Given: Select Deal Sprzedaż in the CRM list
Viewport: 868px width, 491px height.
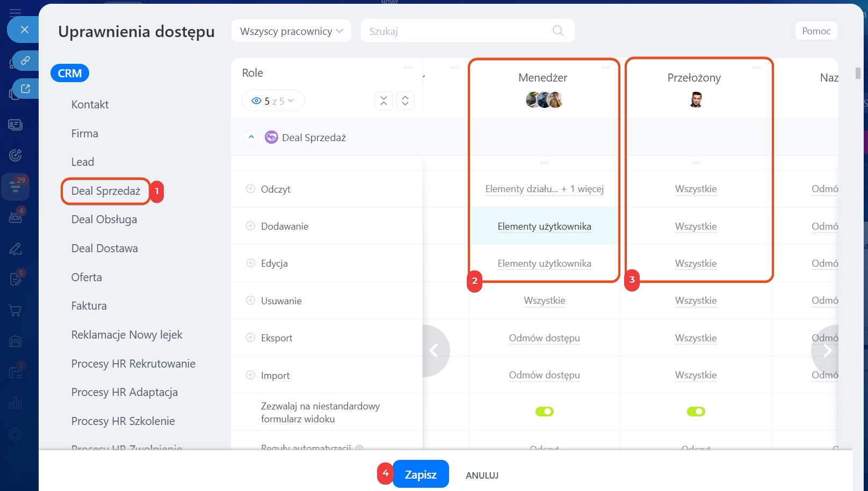Looking at the screenshot, I should 106,191.
